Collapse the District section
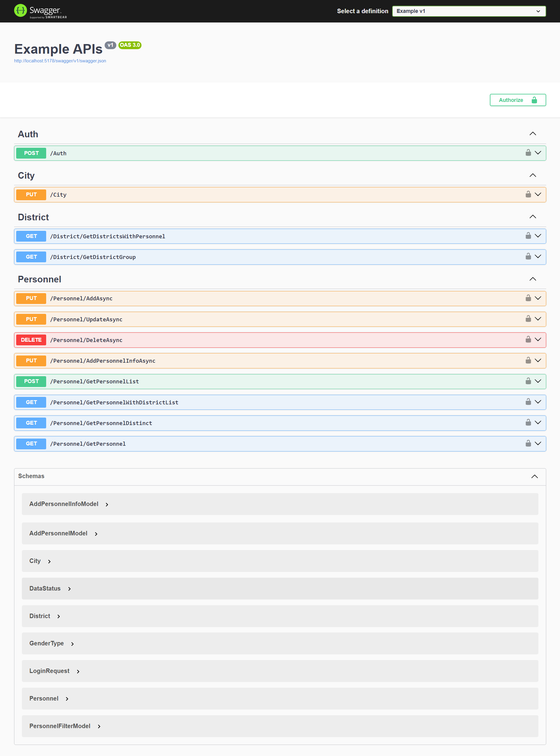 coord(532,216)
